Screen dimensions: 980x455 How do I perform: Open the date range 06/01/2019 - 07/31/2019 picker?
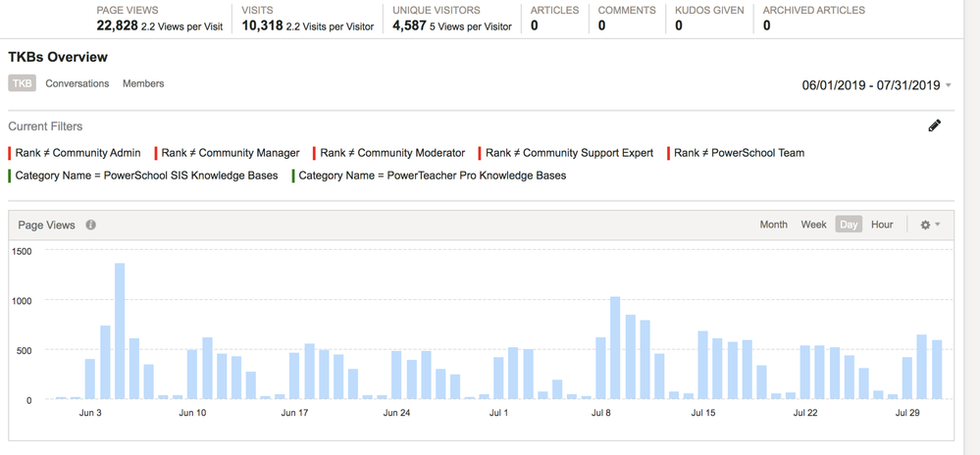click(876, 85)
